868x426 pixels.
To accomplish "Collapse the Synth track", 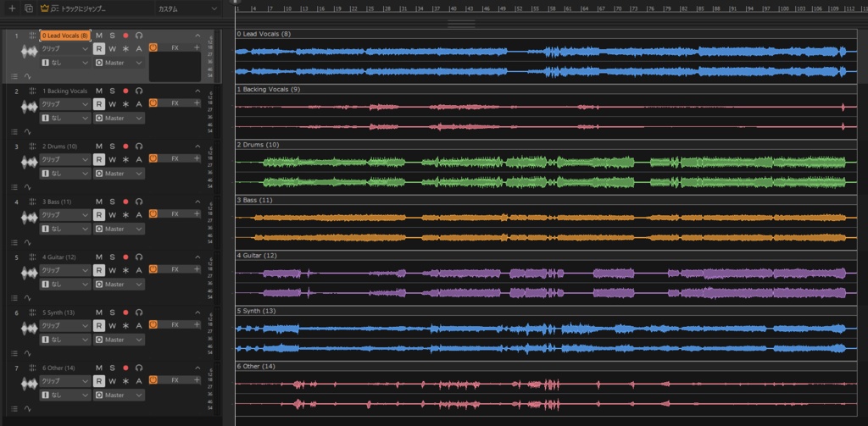I will [198, 312].
